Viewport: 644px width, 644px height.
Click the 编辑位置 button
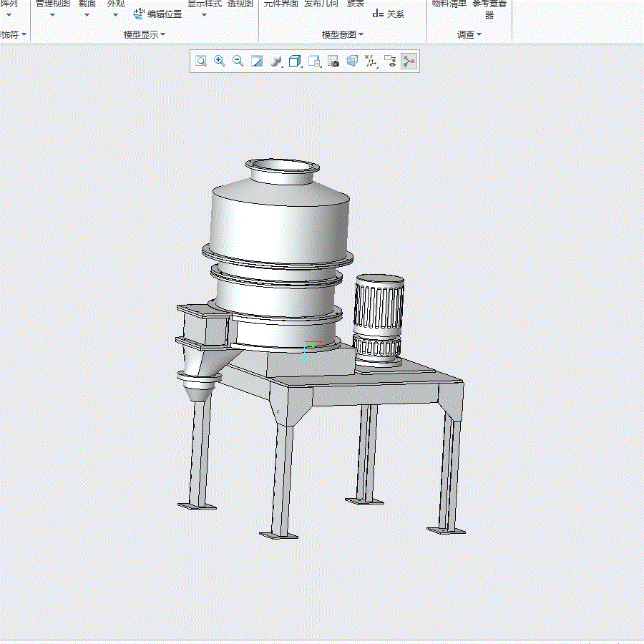pyautogui.click(x=157, y=14)
